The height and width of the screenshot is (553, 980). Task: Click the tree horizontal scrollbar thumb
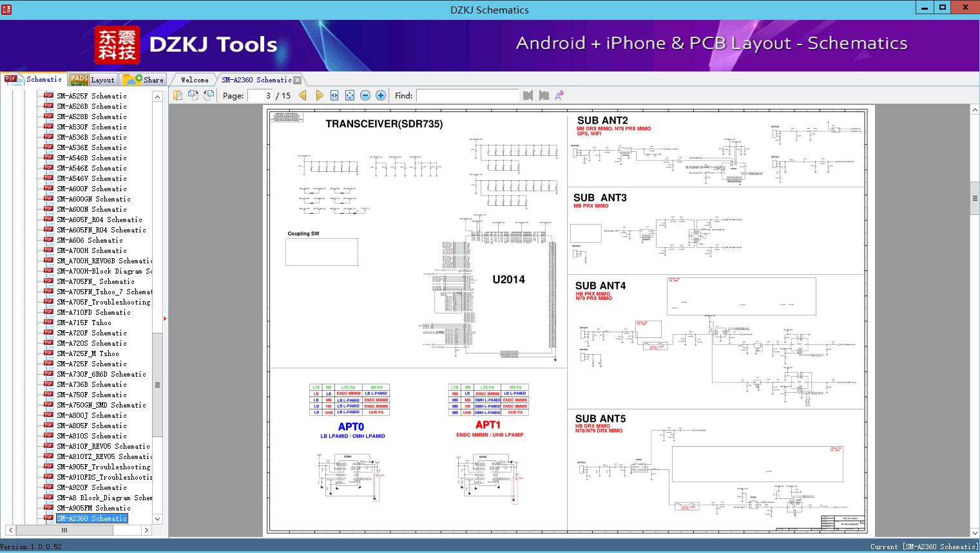tap(64, 530)
